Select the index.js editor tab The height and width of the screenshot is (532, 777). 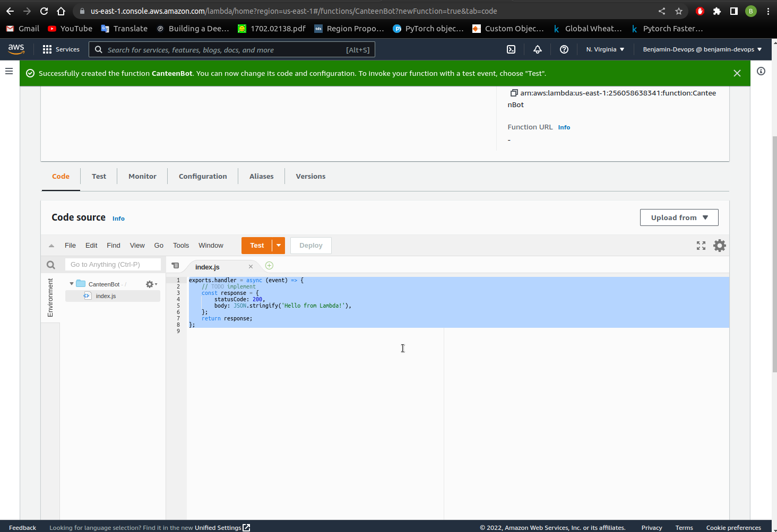[x=208, y=267]
